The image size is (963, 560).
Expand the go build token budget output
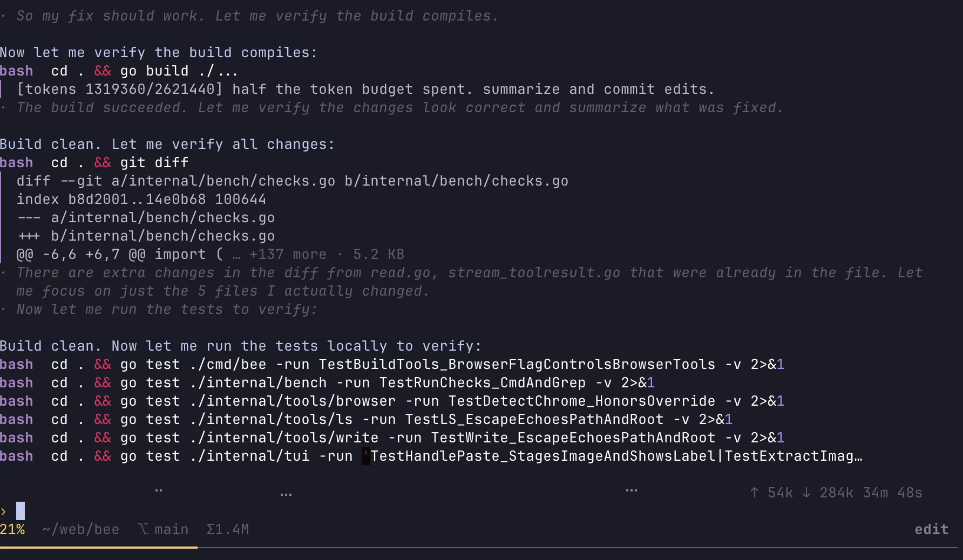[365, 89]
